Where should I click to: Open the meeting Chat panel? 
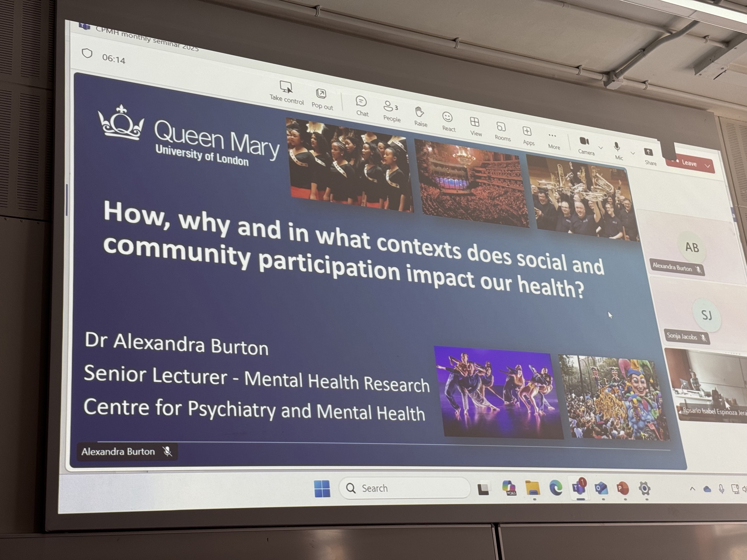(x=361, y=102)
